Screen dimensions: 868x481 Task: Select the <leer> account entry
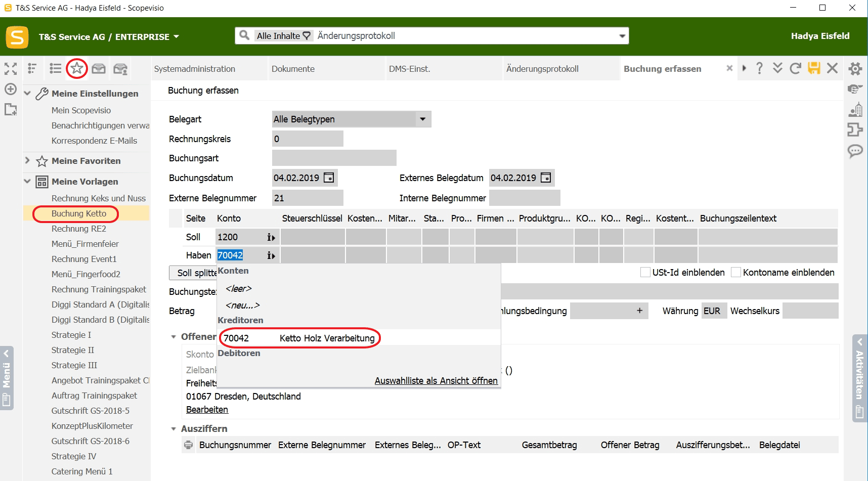239,289
